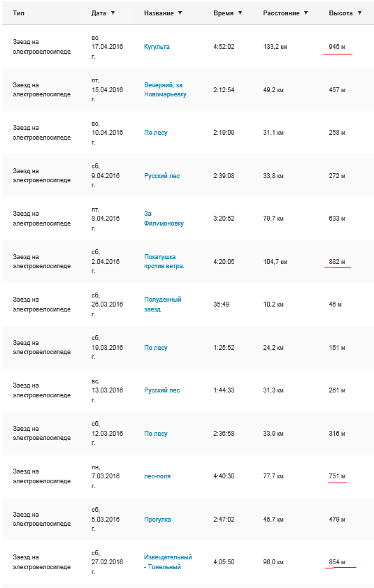Screen dimensions: 374x588
Task: Open the Кугульта ride
Action: point(157,47)
